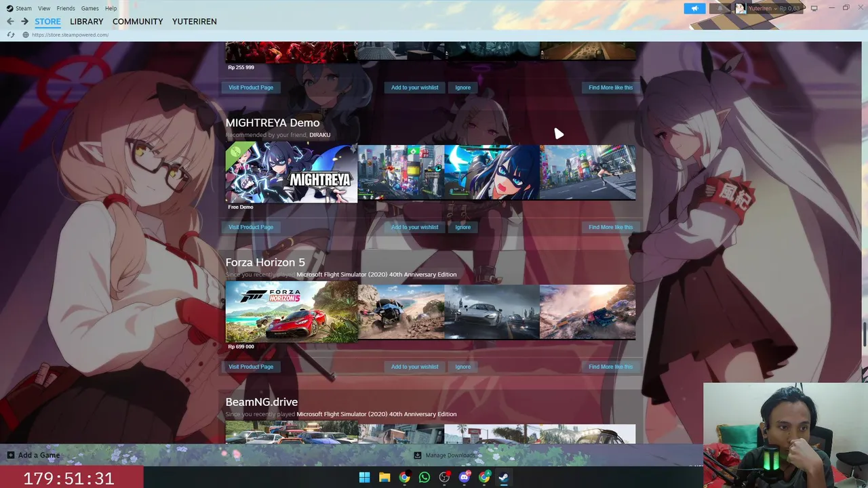Ignore Forza Horizon 5
This screenshot has height=488, width=868.
[462, 367]
